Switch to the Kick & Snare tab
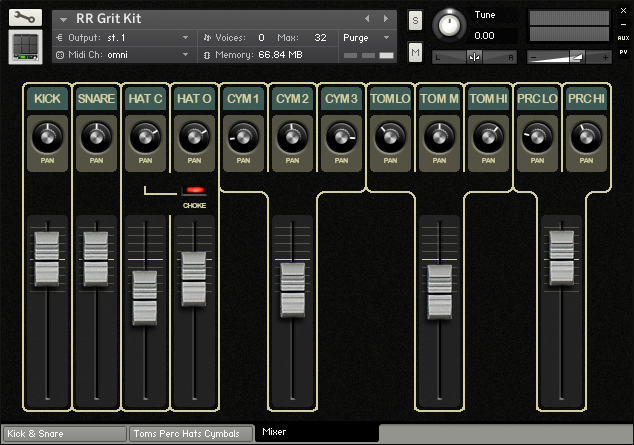Screen dimensions: 634x445 [64, 434]
